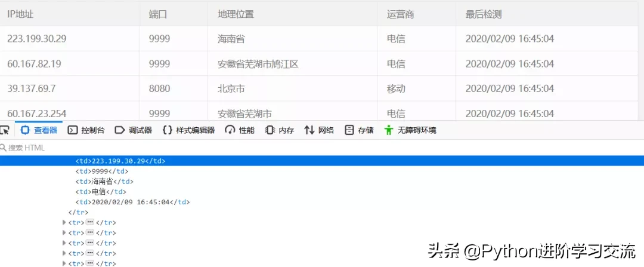
Task: Click the 网络 network arrows icon
Action: click(309, 130)
